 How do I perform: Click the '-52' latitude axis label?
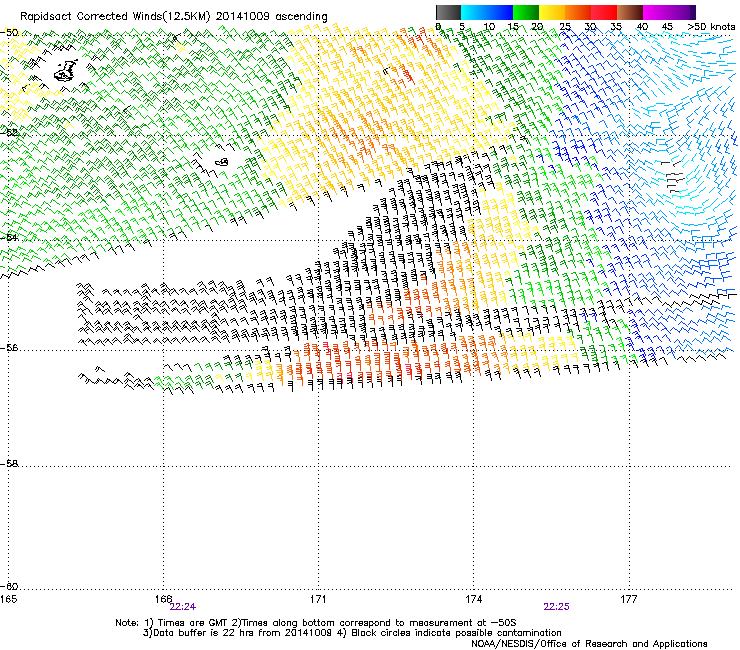9,133
